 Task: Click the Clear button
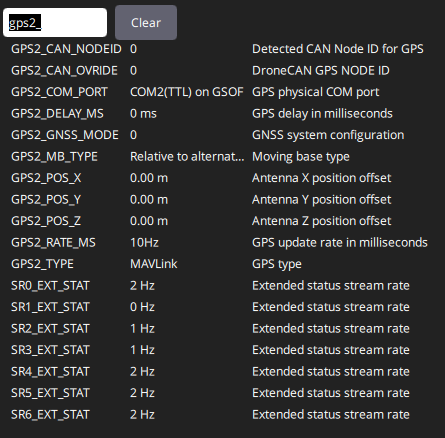146,23
